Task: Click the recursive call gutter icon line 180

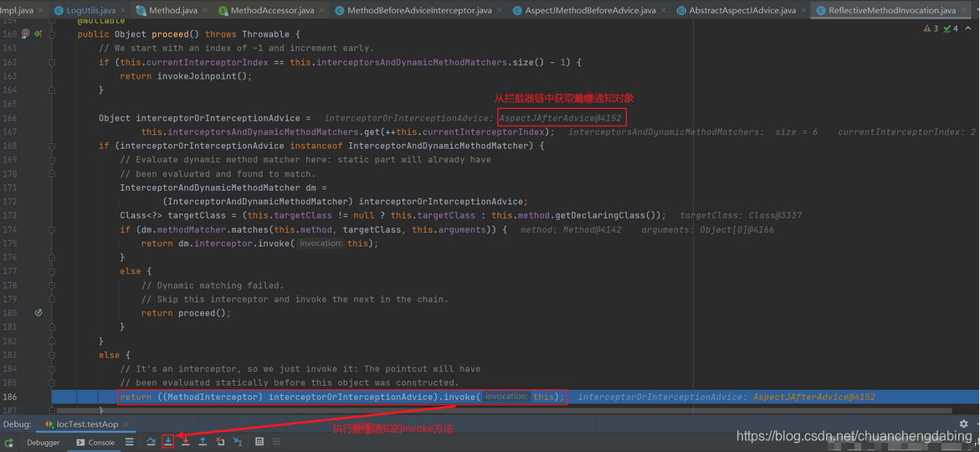Action: pos(38,312)
